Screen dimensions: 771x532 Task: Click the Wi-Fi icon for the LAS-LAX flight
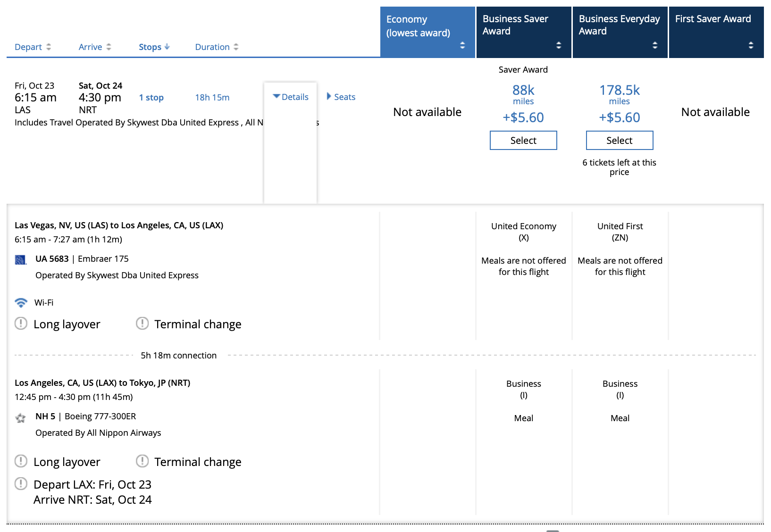pos(21,302)
